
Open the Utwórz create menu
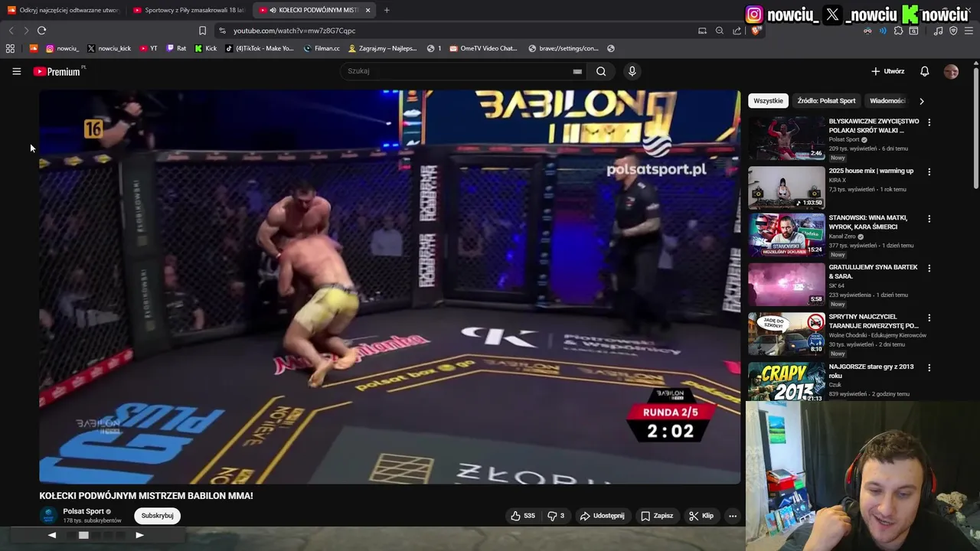point(888,71)
